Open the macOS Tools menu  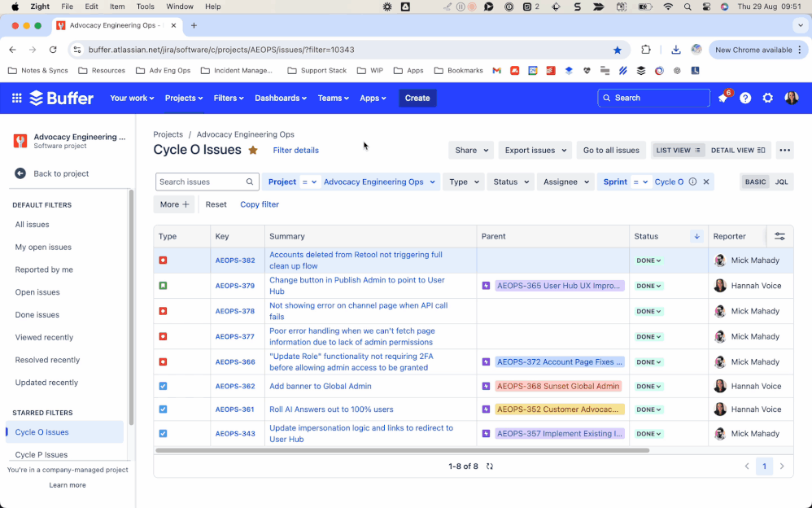pyautogui.click(x=145, y=7)
